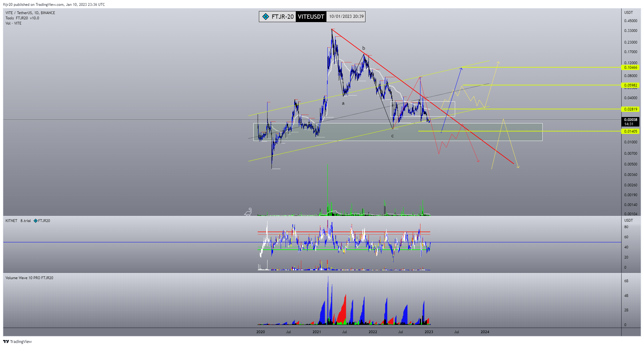The width and height of the screenshot is (644, 347).
Task: Click the FTJR-20 title text
Action: pos(283,17)
